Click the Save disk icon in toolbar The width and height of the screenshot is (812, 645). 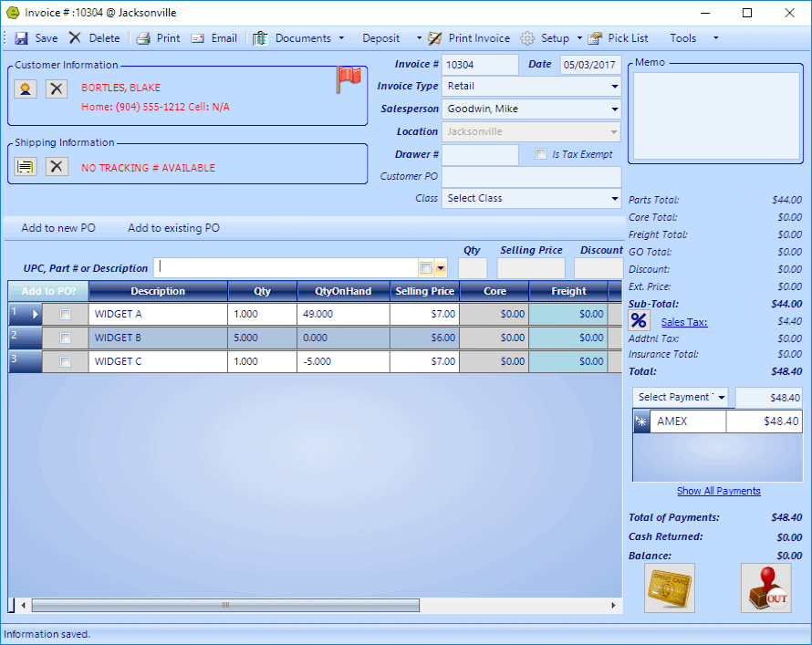point(21,38)
